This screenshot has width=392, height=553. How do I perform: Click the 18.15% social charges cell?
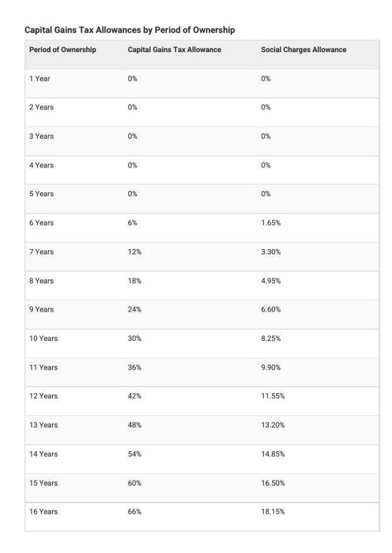273,512
